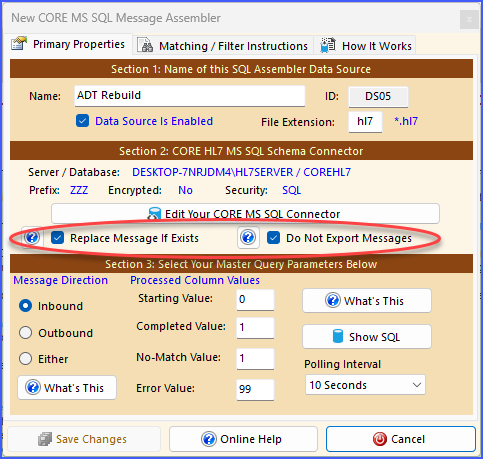483x459 pixels.
Task: Click the File Extension field with hl7
Action: point(365,122)
